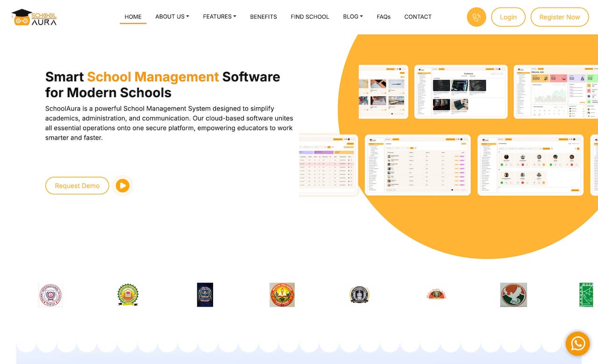This screenshot has width=598, height=364.
Task: Expand the FEATURES dropdown menu
Action: (x=220, y=17)
